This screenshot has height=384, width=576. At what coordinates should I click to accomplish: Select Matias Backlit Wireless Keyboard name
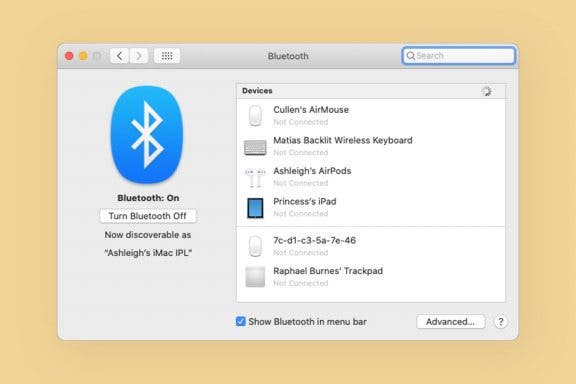343,140
